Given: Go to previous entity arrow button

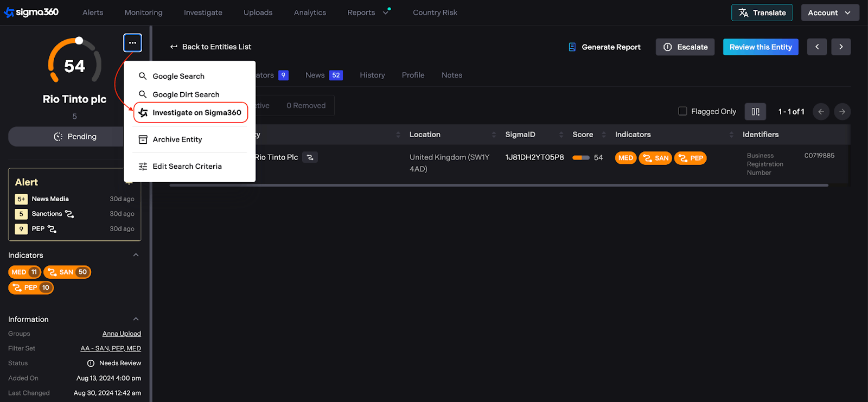Looking at the screenshot, I should pyautogui.click(x=816, y=47).
